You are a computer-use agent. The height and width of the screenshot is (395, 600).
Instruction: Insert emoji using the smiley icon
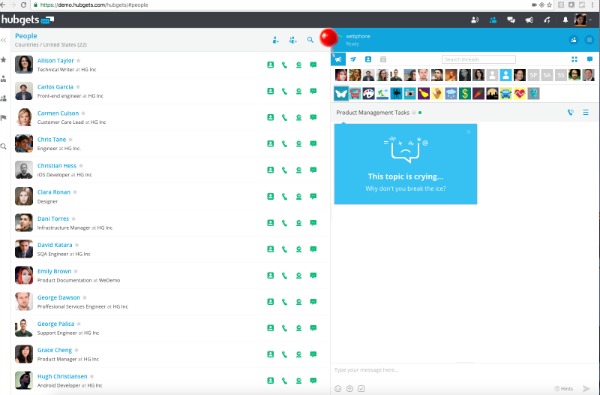(338, 388)
